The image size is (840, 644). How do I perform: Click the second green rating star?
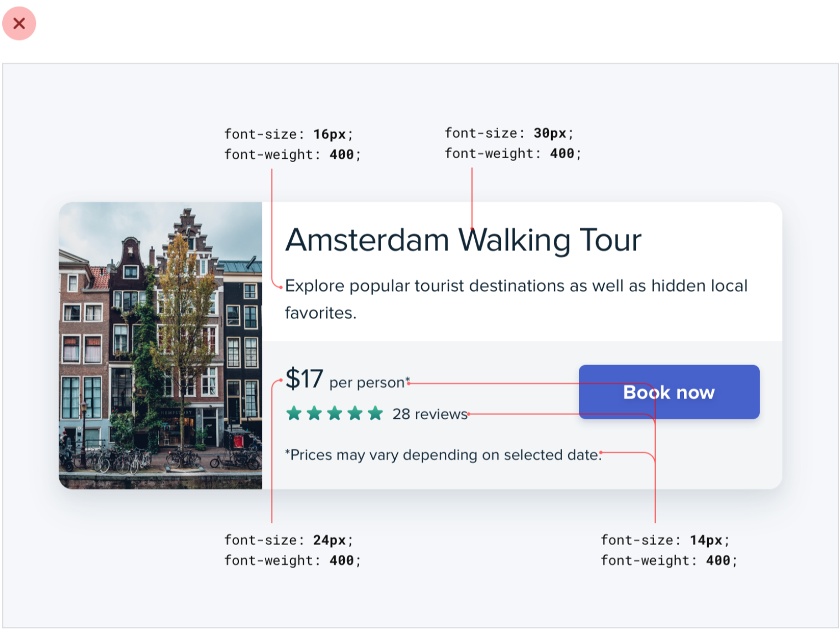coord(314,413)
